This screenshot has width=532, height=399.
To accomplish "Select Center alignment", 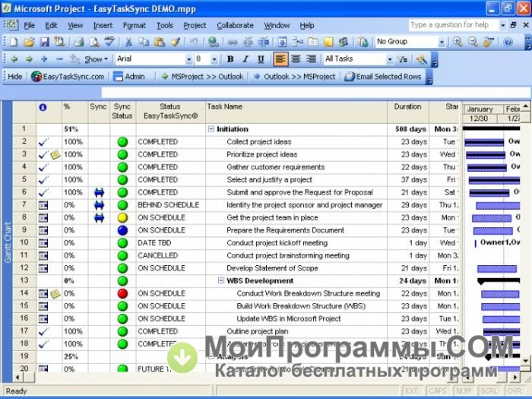I will (x=296, y=59).
